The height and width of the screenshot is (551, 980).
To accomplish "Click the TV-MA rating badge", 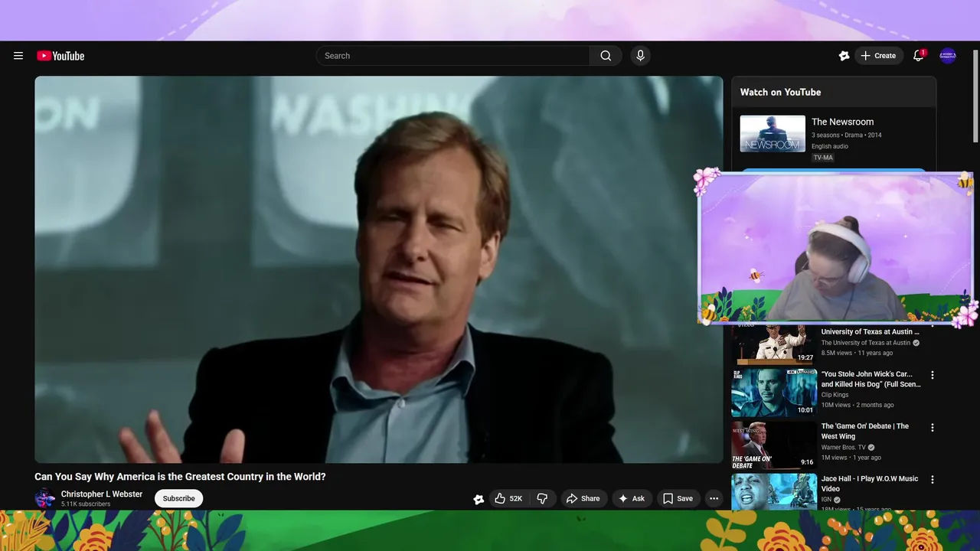I will (x=823, y=158).
